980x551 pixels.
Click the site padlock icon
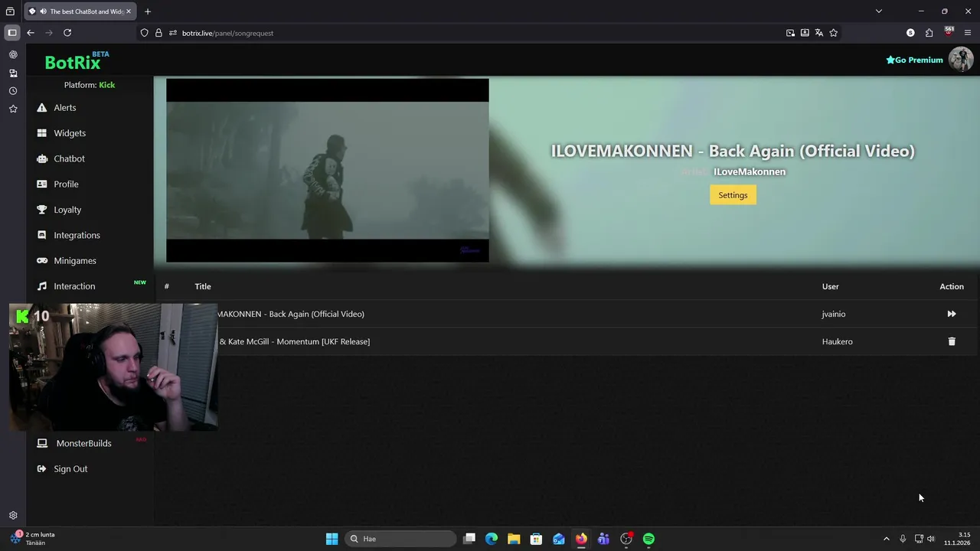click(158, 33)
